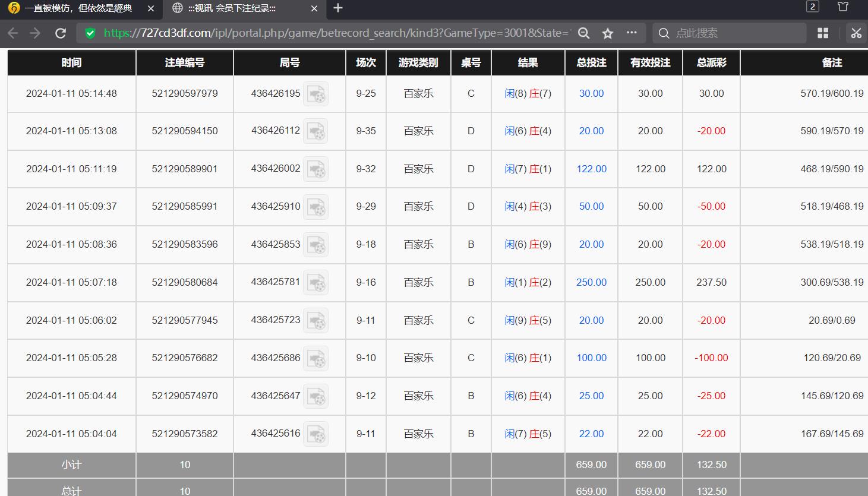Open a new browser tab

coord(338,8)
